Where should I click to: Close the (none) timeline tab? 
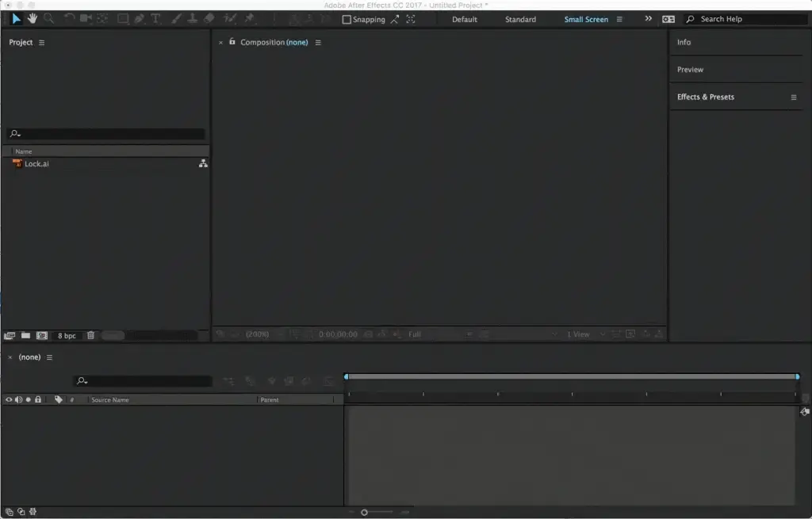[x=10, y=357]
